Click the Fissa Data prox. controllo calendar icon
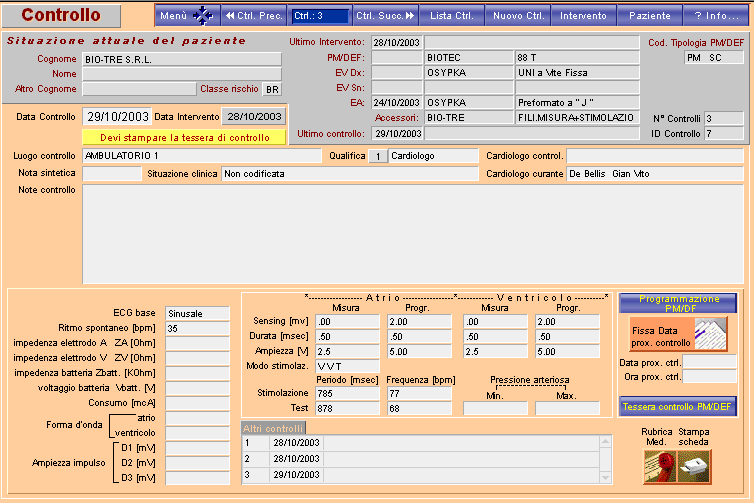 point(714,335)
